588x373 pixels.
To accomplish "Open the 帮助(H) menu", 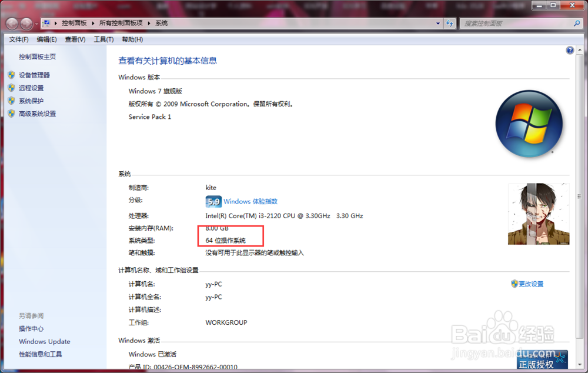I will tap(132, 39).
